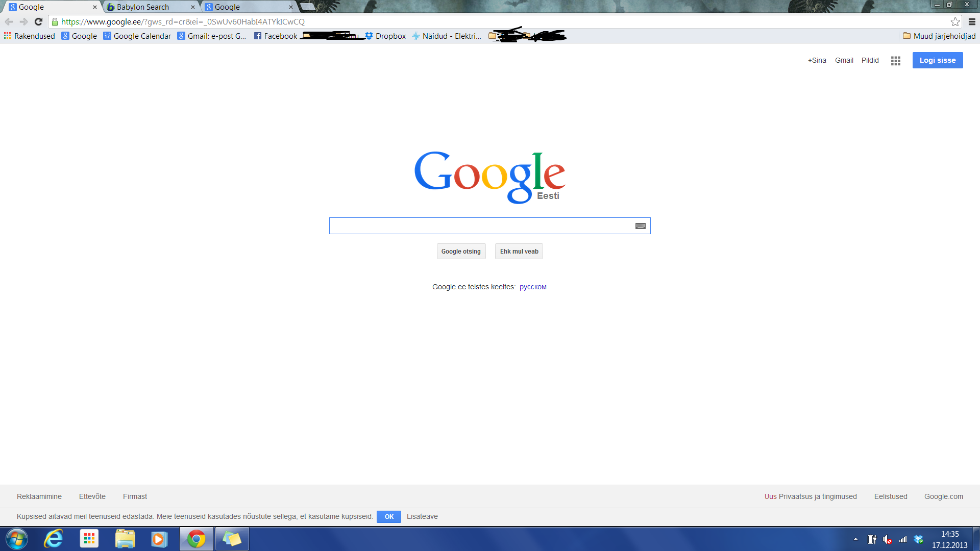Screen dimensions: 980x551
Task: Bookmark this page with the star icon
Action: (x=955, y=22)
